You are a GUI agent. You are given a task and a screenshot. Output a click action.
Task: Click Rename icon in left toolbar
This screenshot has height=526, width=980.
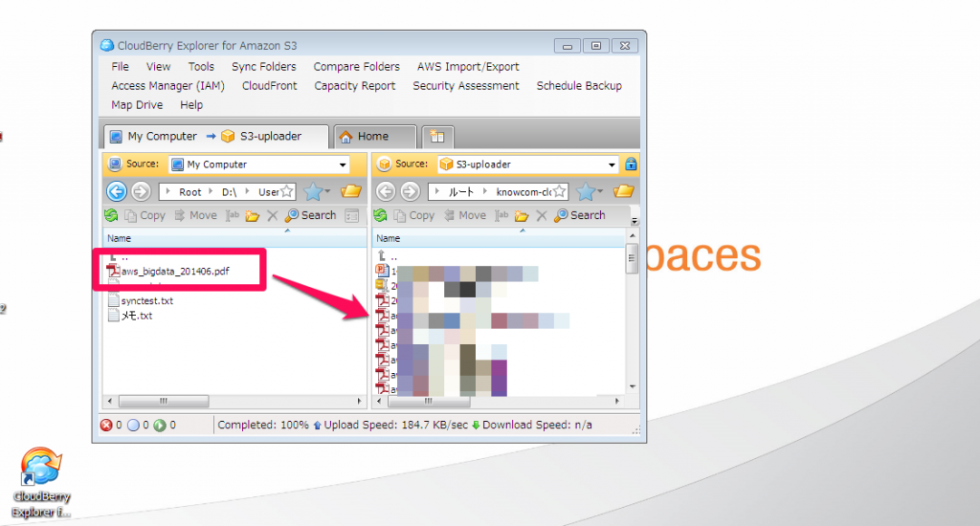click(233, 215)
